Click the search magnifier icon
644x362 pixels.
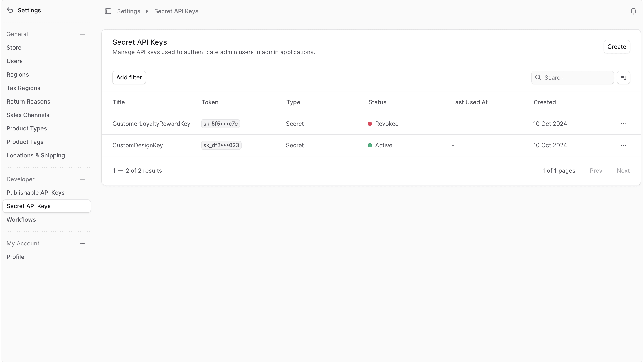(538, 77)
